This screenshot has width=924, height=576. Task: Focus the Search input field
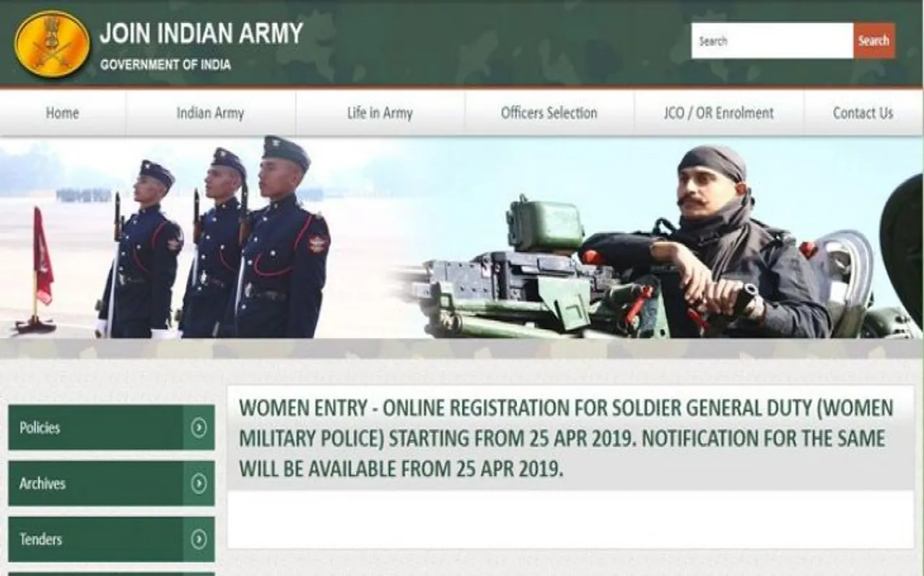click(772, 40)
